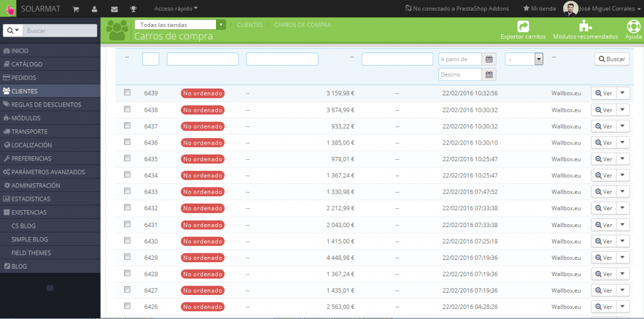This screenshot has height=319, width=644.
Task: Expand the Acceso rápido menu
Action: (176, 8)
